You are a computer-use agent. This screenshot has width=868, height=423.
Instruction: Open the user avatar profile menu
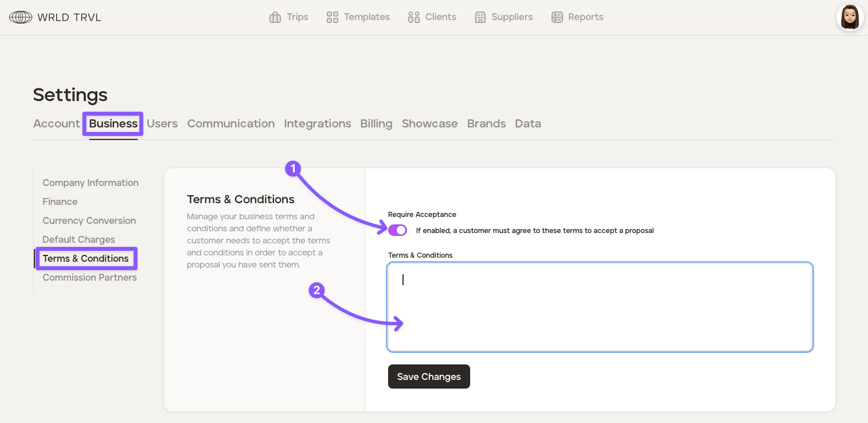tap(850, 17)
